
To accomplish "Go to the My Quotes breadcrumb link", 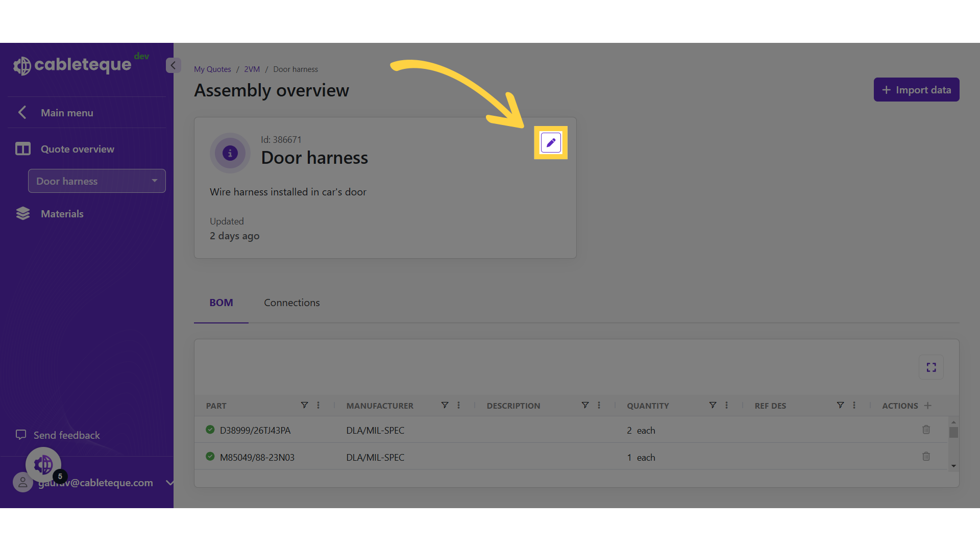I will (x=212, y=69).
